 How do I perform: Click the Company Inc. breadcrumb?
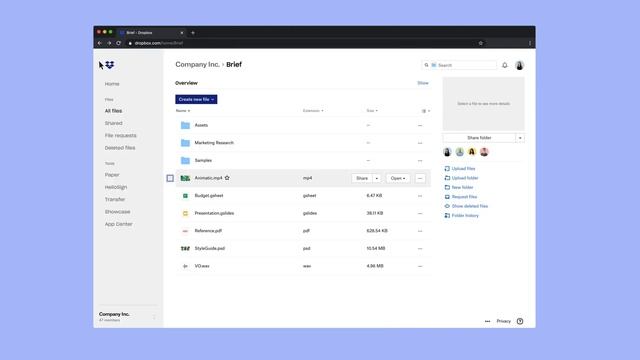tap(198, 64)
